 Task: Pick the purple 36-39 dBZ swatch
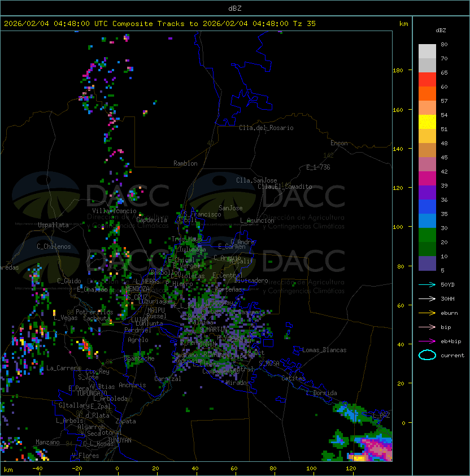427,192
